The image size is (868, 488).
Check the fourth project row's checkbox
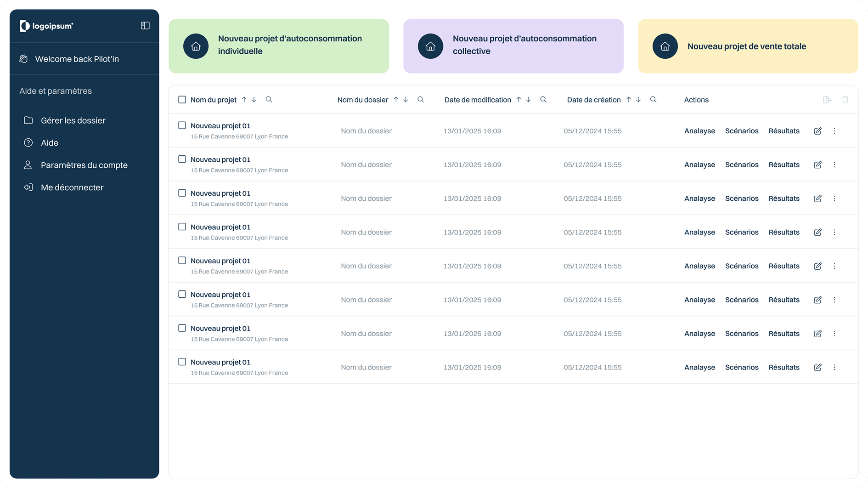coord(182,227)
